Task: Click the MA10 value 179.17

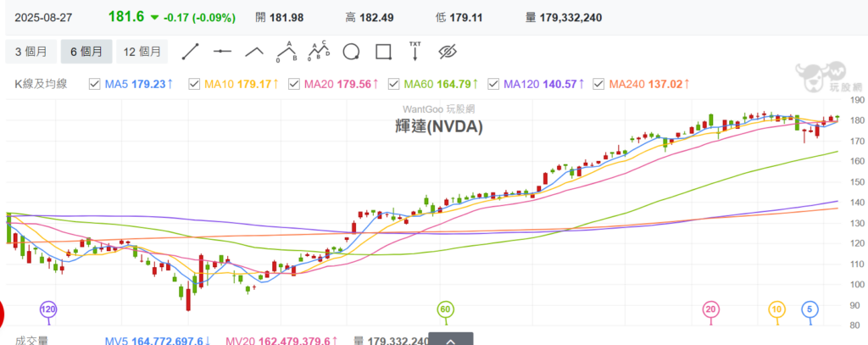Action: coord(254,84)
